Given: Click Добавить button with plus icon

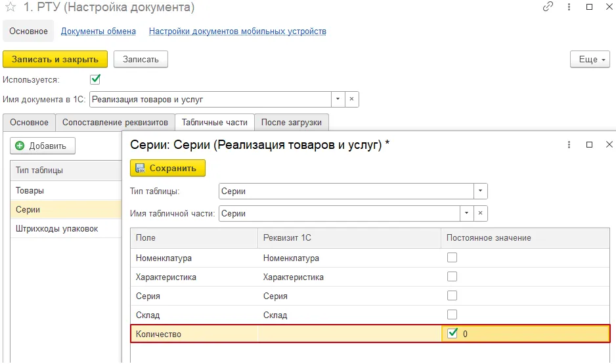Looking at the screenshot, I should pyautogui.click(x=43, y=146).
